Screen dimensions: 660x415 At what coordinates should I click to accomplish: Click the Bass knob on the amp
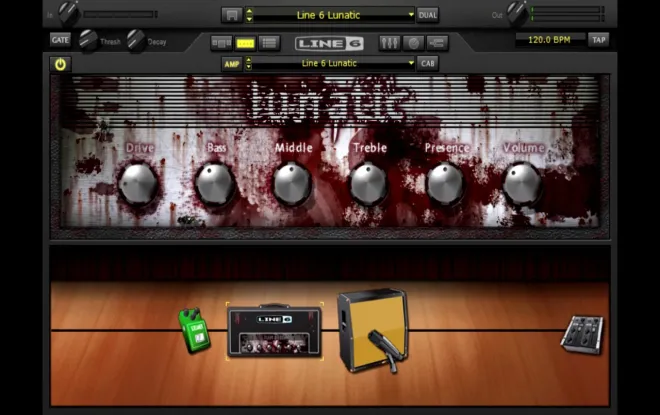pos(215,184)
